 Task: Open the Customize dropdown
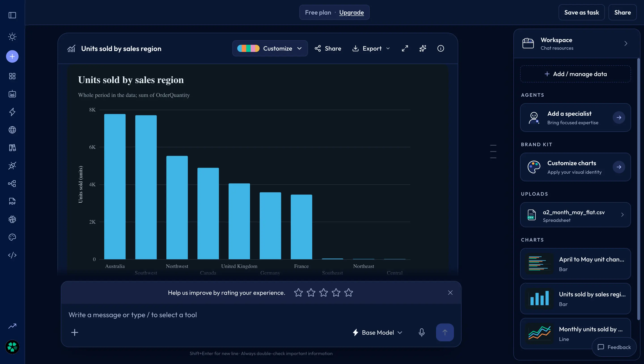tap(270, 48)
